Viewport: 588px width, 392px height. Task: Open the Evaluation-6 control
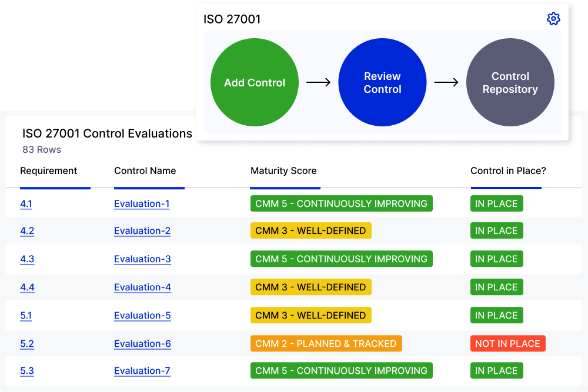point(142,344)
